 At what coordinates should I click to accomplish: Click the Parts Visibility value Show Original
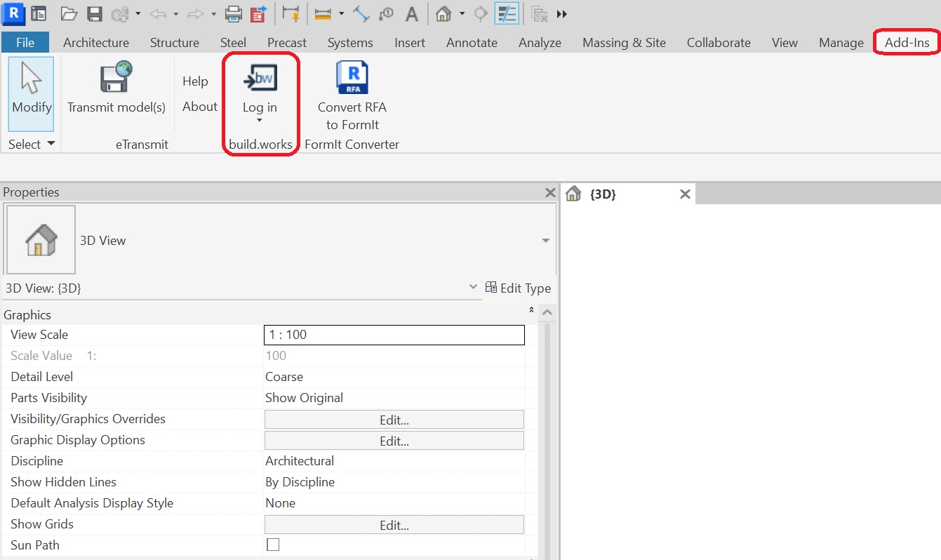coord(304,398)
